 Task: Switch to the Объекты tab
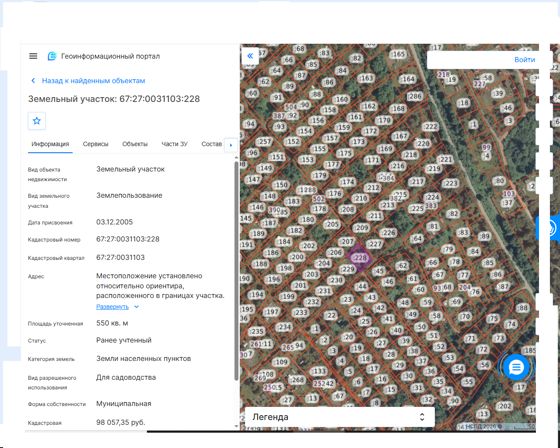[135, 144]
